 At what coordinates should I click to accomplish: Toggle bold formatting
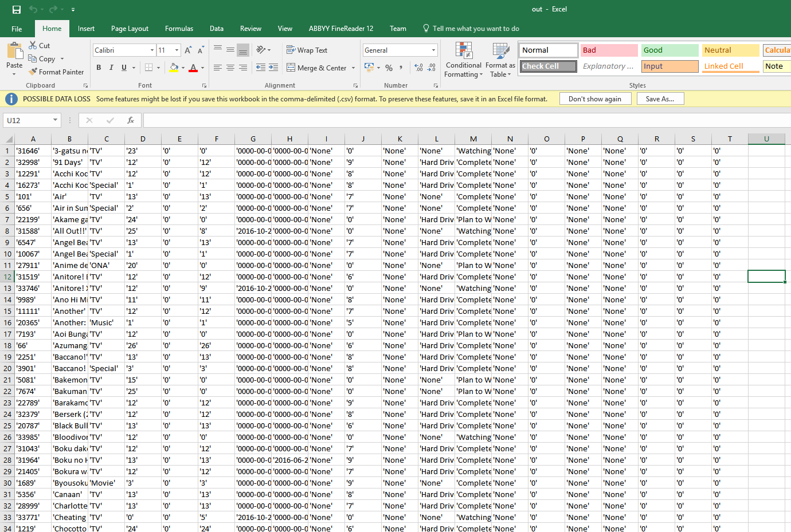pos(98,68)
